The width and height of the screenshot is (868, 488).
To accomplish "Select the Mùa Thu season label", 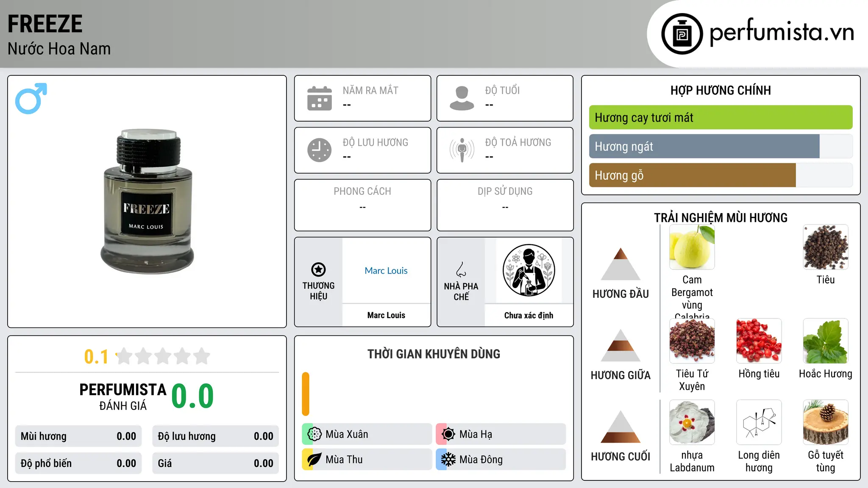I will point(344,460).
